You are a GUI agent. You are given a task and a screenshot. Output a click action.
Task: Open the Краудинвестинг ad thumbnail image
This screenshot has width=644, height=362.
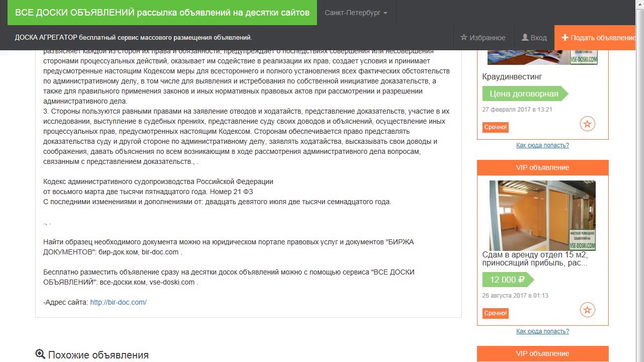542,57
